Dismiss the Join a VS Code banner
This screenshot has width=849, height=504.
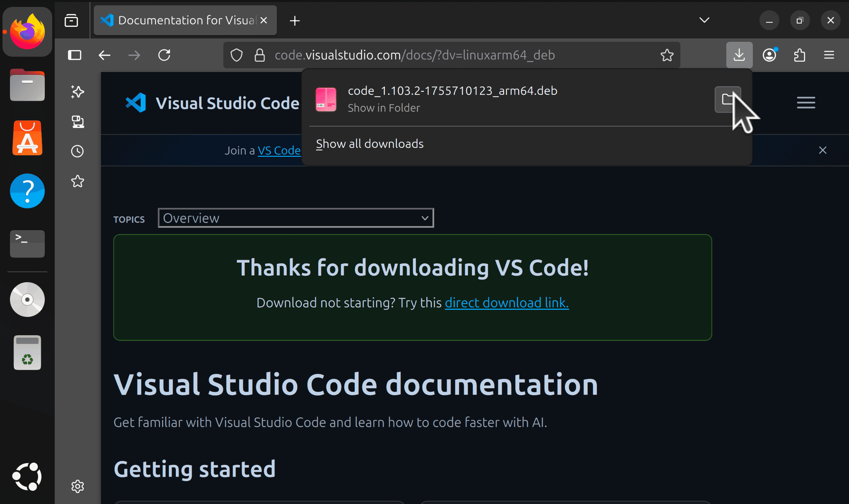[822, 150]
